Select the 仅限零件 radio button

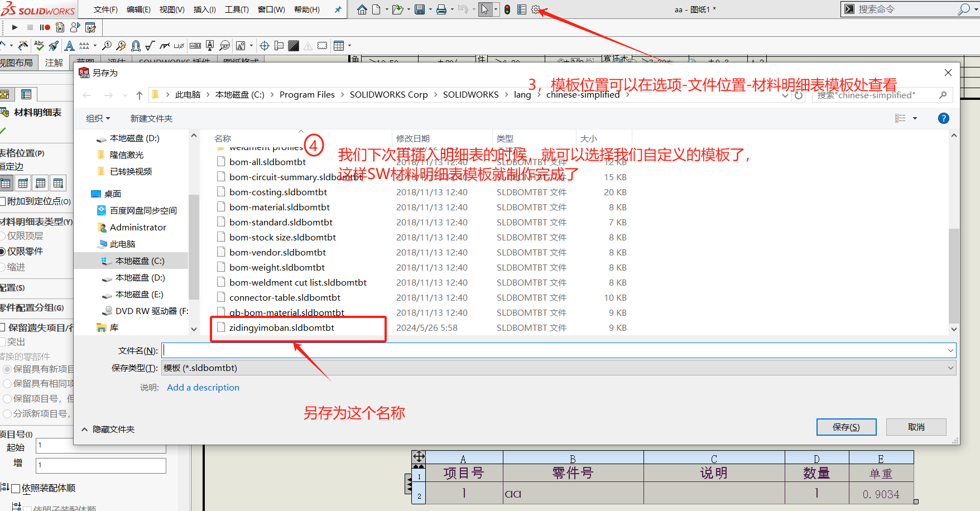tap(2, 252)
